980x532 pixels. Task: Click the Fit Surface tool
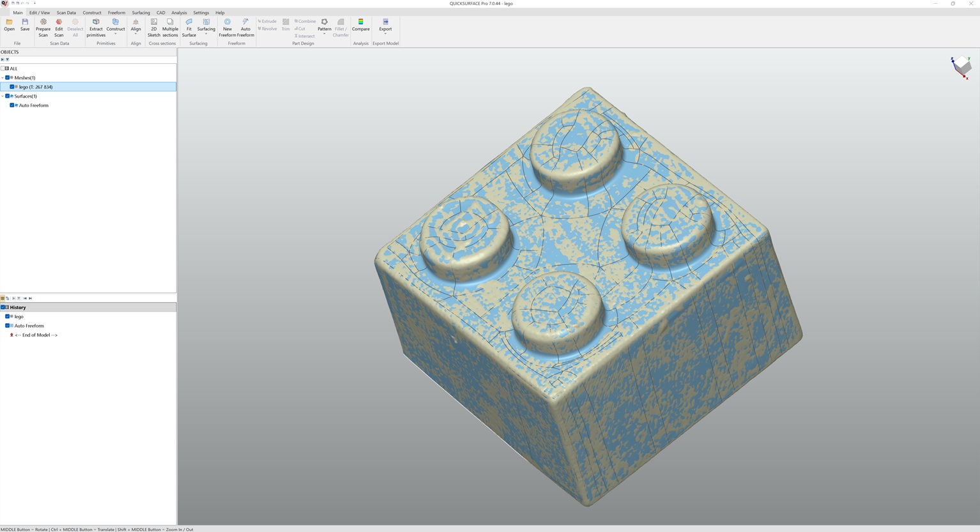pyautogui.click(x=189, y=27)
